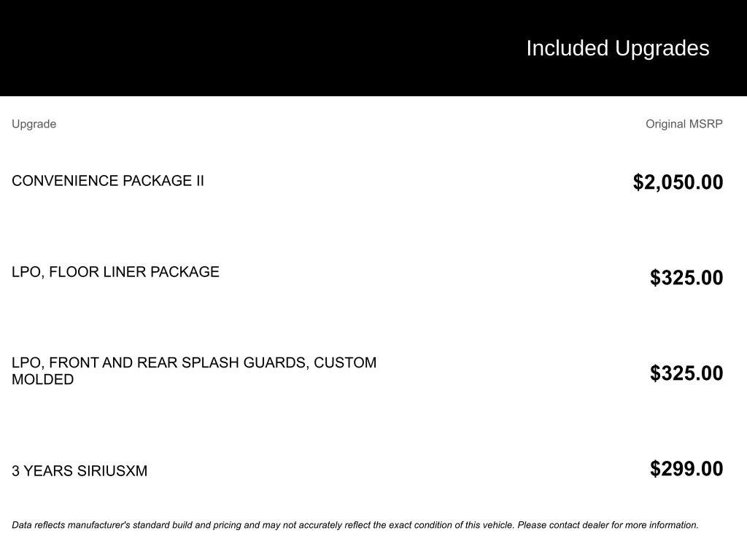Select LPO, FLOOR LINER PACKAGE text
Image resolution: width=747 pixels, height=560 pixels.
115,272
